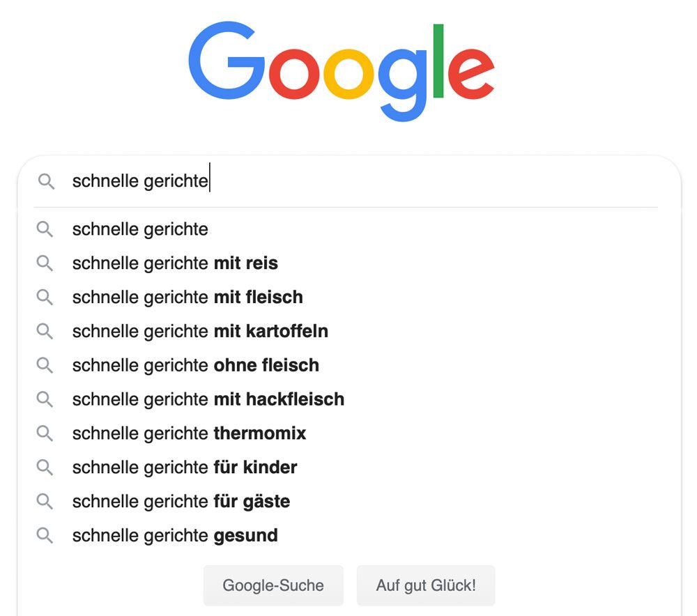Viewport: 697px width, 616px height.
Task: Click the search icon beside 'schnelle gerichte für kinder'
Action: coord(45,468)
